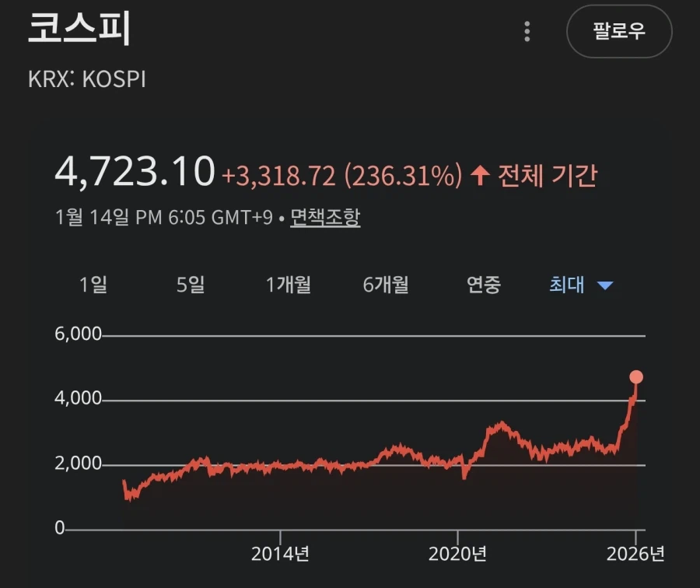Select the 1개월 period tab
Image resolution: width=700 pixels, height=588 pixels.
tap(287, 285)
